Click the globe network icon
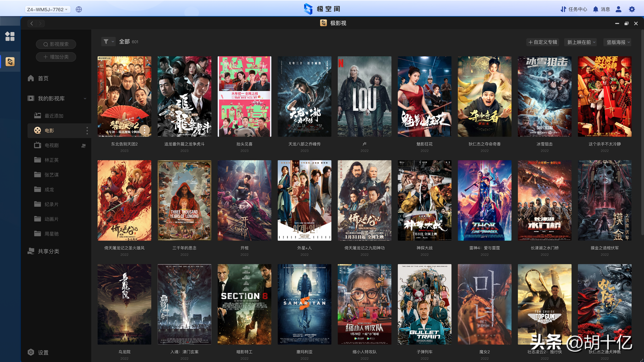The height and width of the screenshot is (362, 644). pos(79,10)
